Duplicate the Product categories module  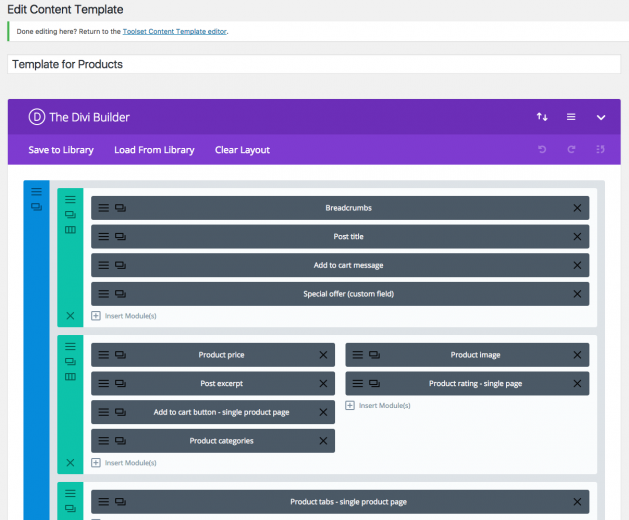[120, 441]
